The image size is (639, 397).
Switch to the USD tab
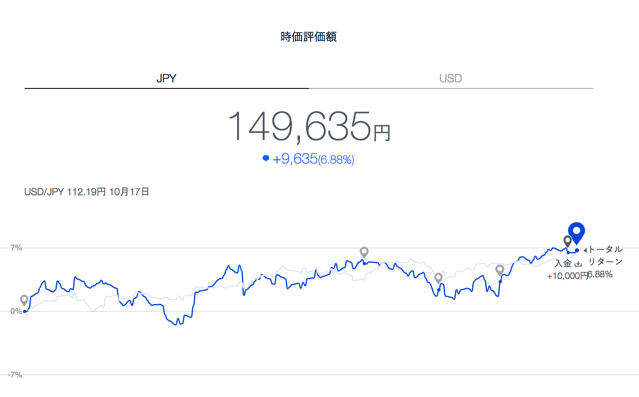450,78
